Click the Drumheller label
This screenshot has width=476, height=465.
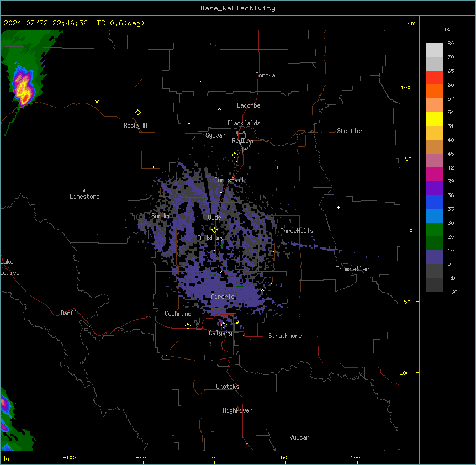tap(352, 269)
